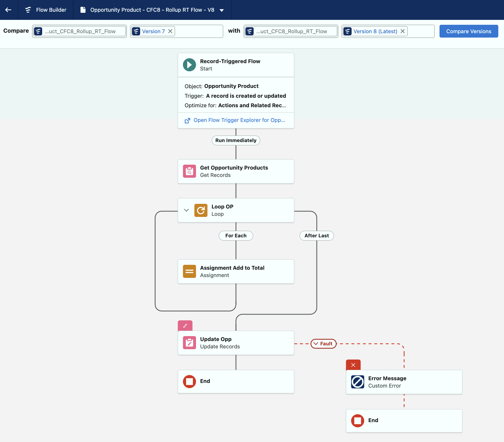Viewport: 504px width, 442px height.
Task: Click the external link icon in Start card
Action: click(187, 121)
